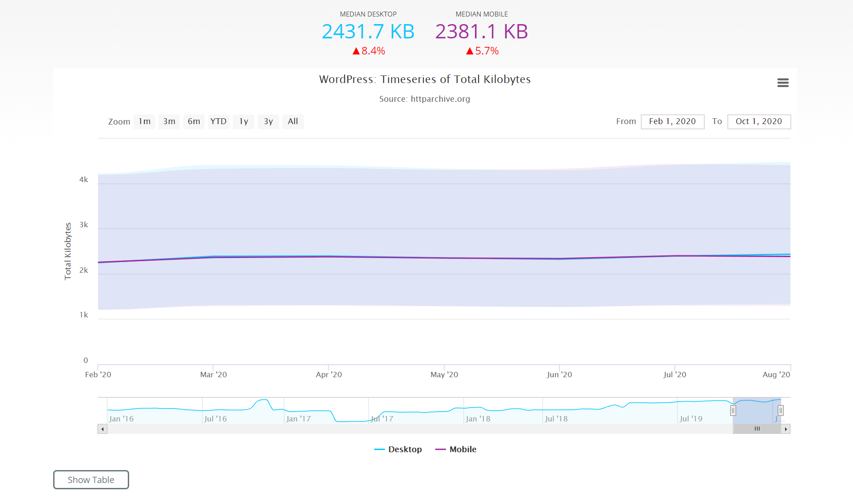The image size is (853, 504).
Task: Click the Jun '20 x-axis label
Action: (x=559, y=375)
